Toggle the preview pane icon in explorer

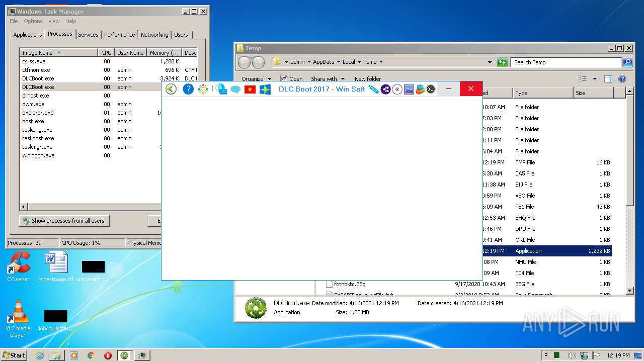(x=608, y=79)
